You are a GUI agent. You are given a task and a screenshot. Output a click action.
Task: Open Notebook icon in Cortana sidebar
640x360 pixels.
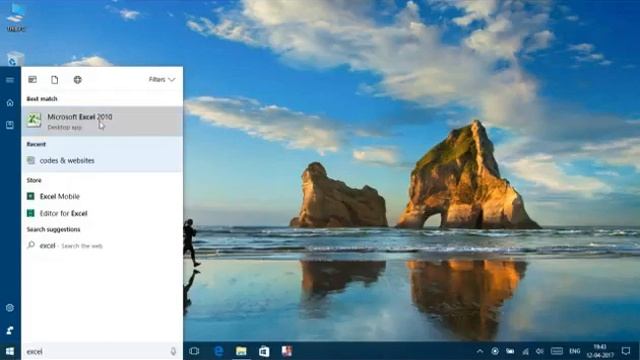point(10,125)
